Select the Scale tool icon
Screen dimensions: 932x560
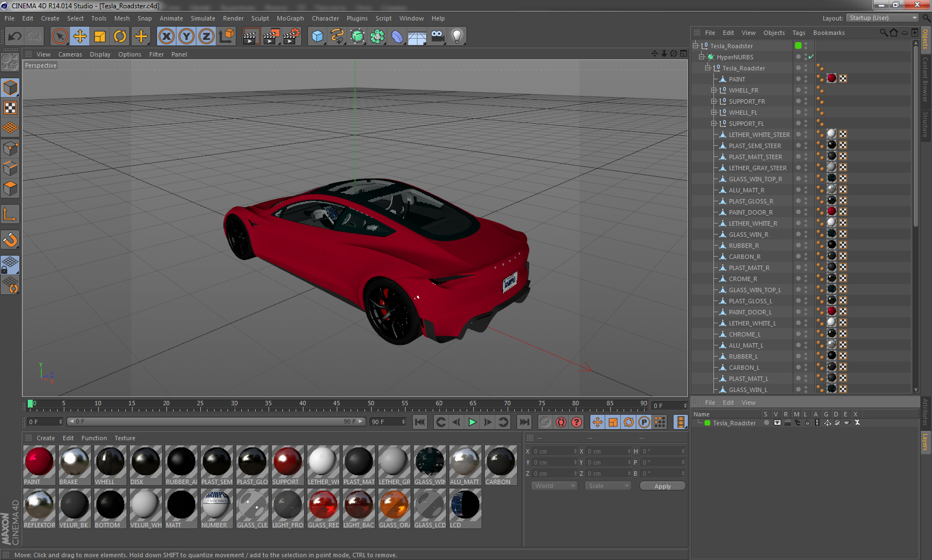click(x=100, y=37)
